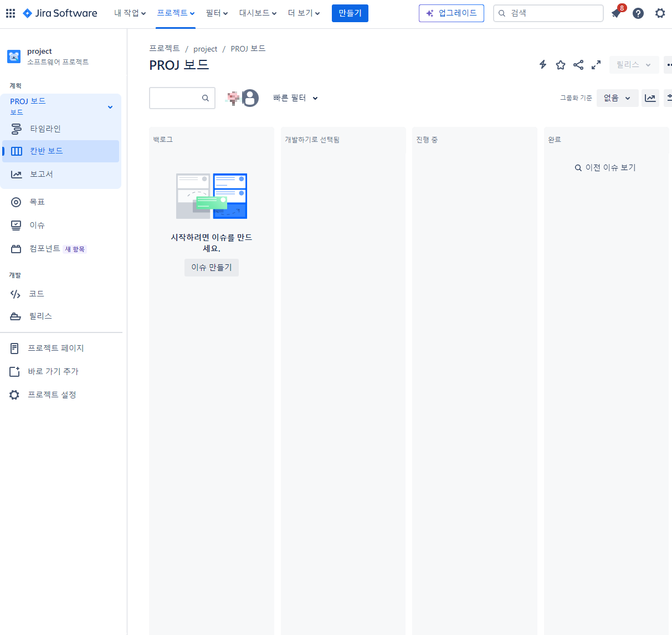The image size is (672, 635).
Task: Open the settings gear in top bar
Action: tap(660, 13)
